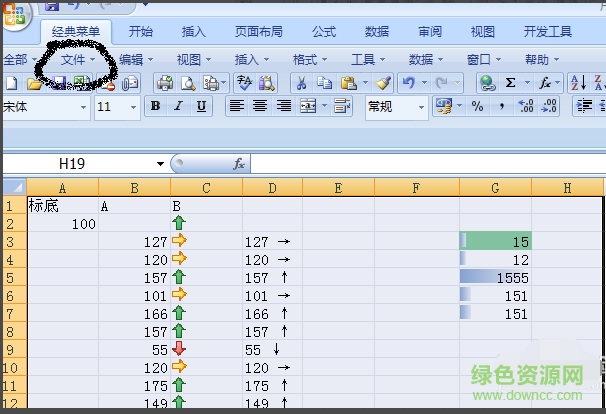Apply percent style to cells
606x414 pixels.
[477, 106]
